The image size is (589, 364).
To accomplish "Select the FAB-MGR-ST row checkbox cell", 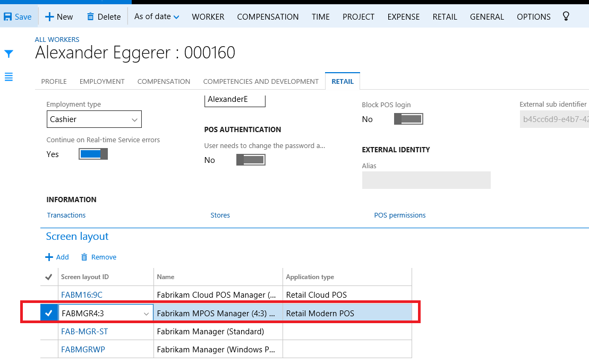I will point(49,331).
